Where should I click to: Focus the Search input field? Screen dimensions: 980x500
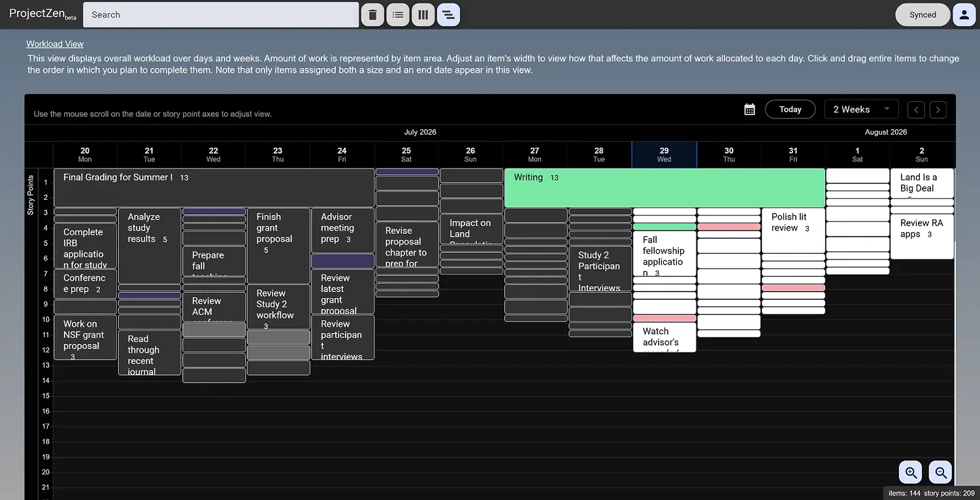coord(221,14)
